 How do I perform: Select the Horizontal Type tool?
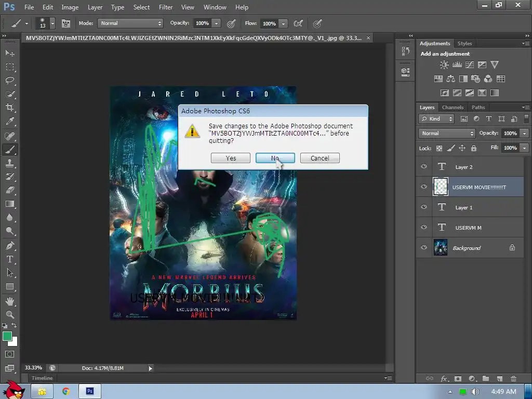click(x=10, y=259)
